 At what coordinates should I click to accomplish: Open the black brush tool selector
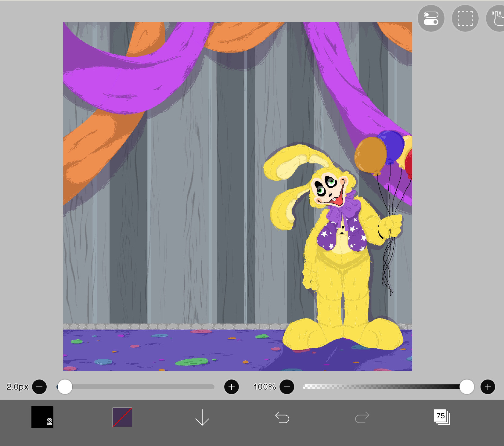point(42,417)
